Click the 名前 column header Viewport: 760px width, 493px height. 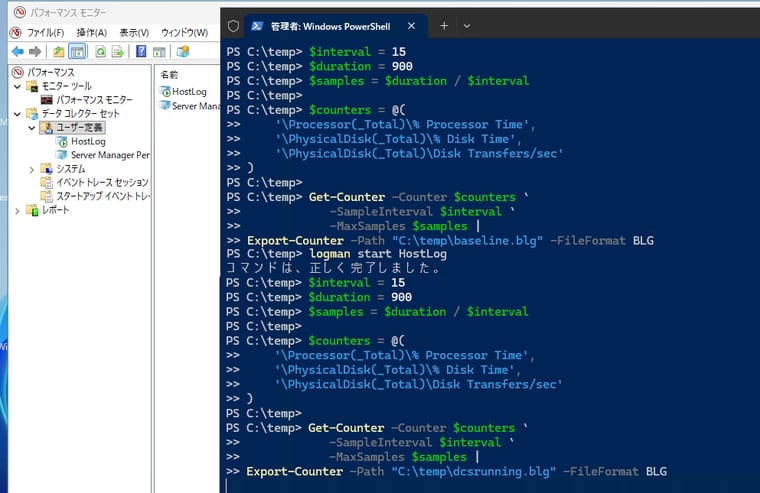point(169,75)
